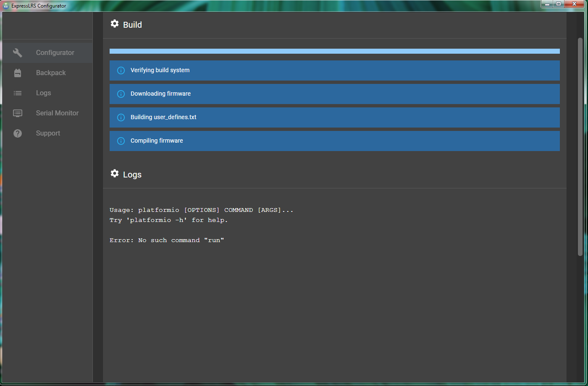Click the 'No such command "run"' error line
The width and height of the screenshot is (588, 386).
pos(167,240)
